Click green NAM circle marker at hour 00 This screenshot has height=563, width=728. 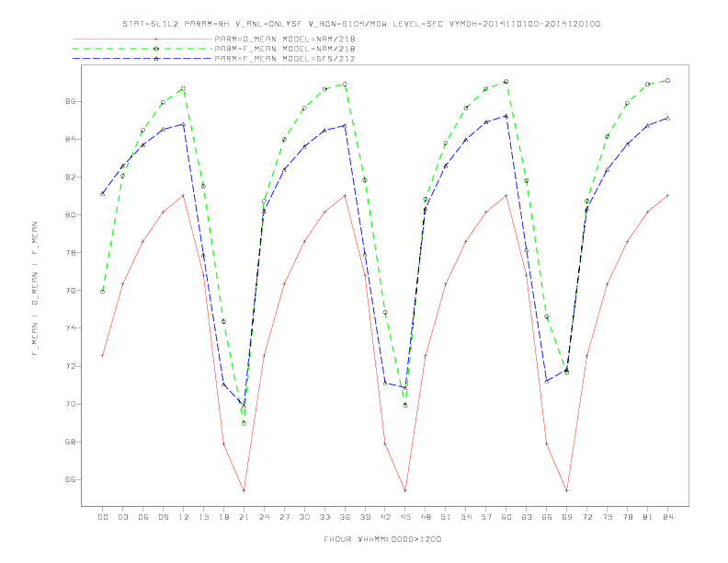coord(103,292)
